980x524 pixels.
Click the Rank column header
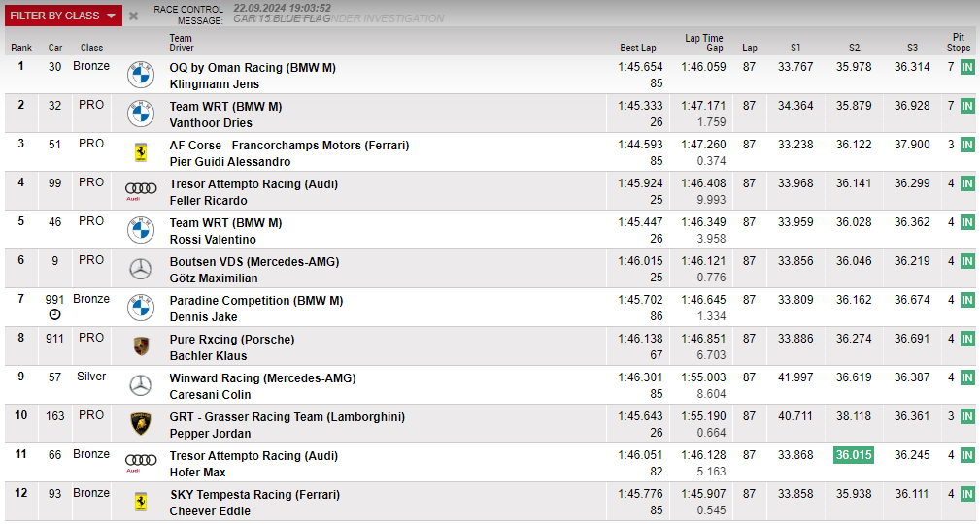point(21,48)
